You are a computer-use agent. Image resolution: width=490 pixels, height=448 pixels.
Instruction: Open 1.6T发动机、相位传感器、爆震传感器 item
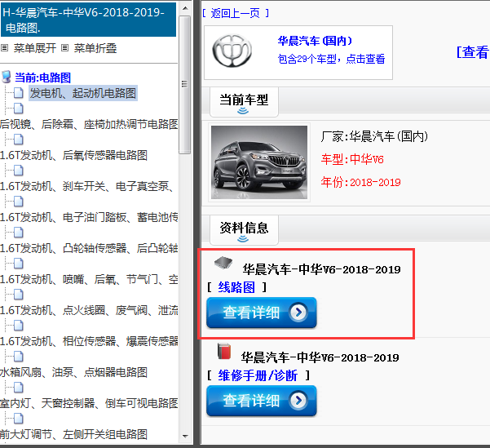pyautogui.click(x=89, y=341)
